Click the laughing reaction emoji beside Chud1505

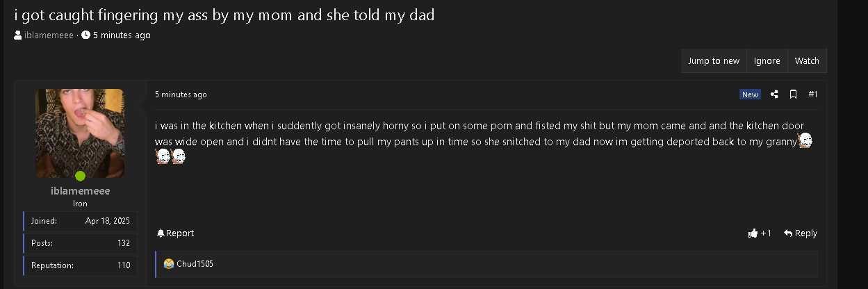point(168,264)
